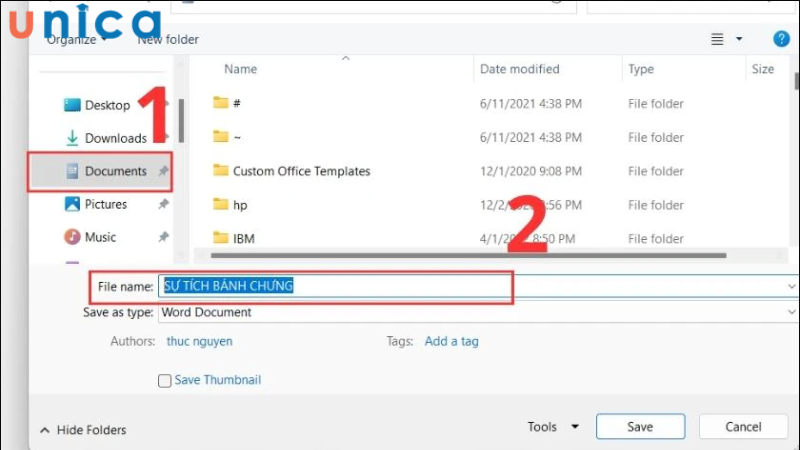Open the Organize menu

click(x=76, y=39)
